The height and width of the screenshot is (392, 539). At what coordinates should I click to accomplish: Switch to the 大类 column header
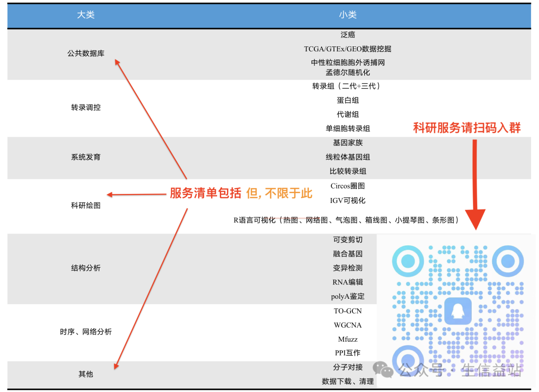point(84,15)
